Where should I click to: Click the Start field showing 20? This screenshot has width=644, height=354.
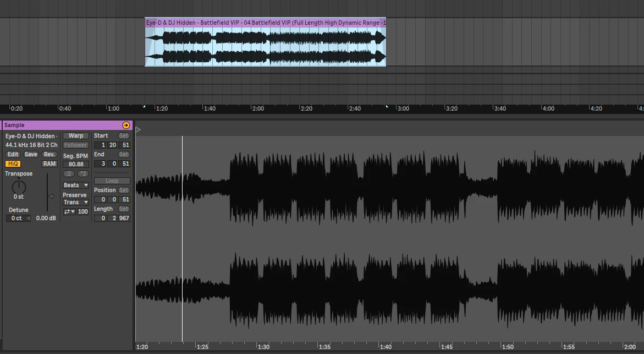[113, 145]
